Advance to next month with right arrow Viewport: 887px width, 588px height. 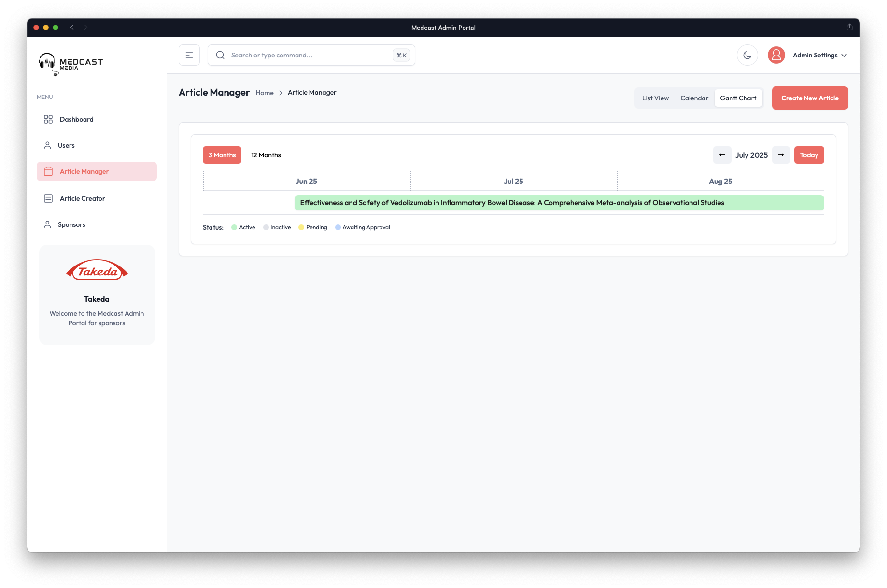click(781, 155)
